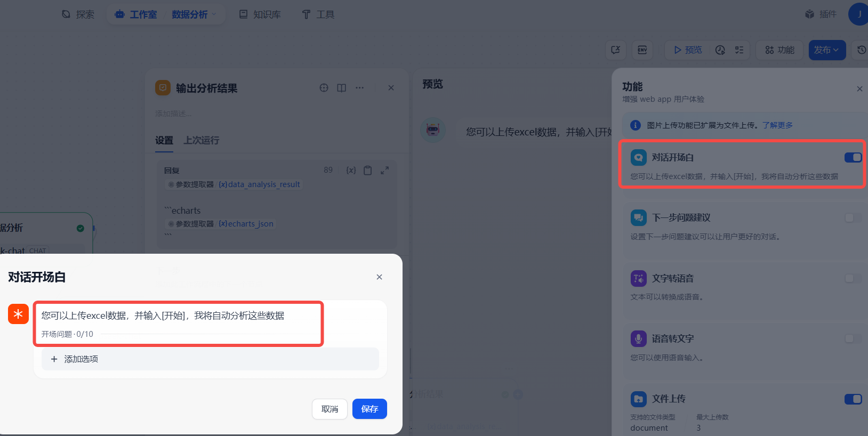Switch to the 设置 tab

click(164, 140)
